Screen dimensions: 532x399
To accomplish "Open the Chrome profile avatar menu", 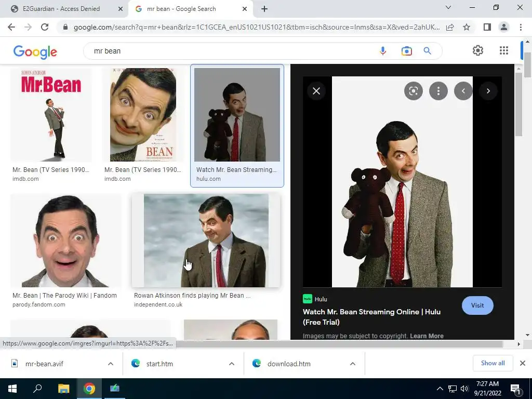I will pyautogui.click(x=504, y=27).
